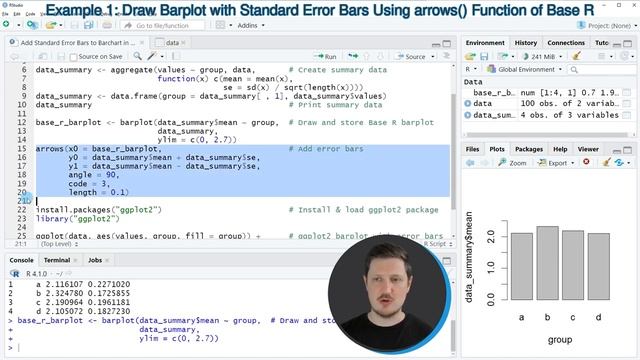
Task: Click the Zoom button label in Plots
Action: [518, 163]
